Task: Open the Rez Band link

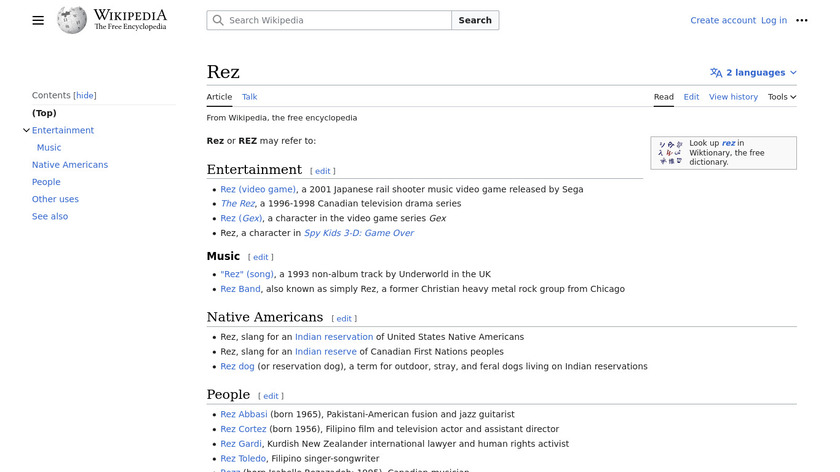Action: (x=240, y=289)
